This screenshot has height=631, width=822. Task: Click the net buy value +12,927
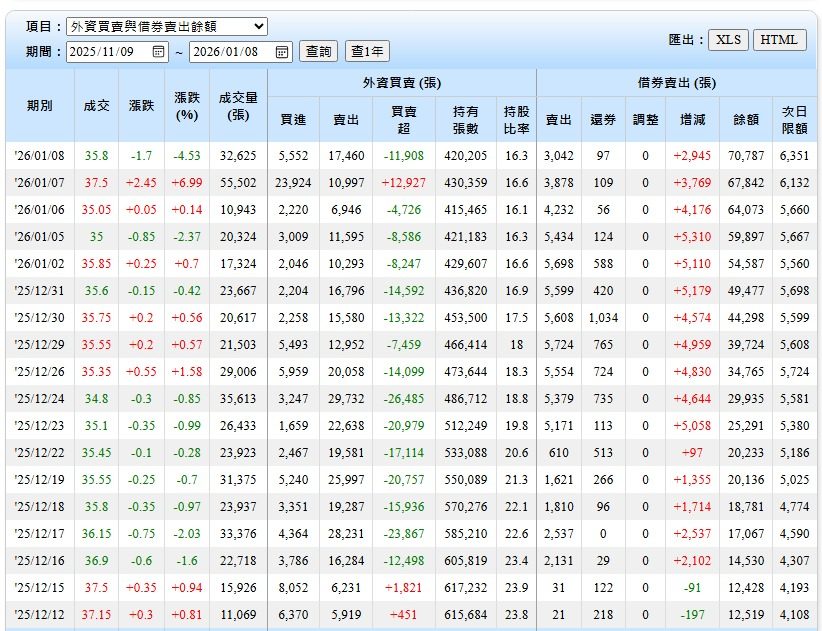click(404, 183)
